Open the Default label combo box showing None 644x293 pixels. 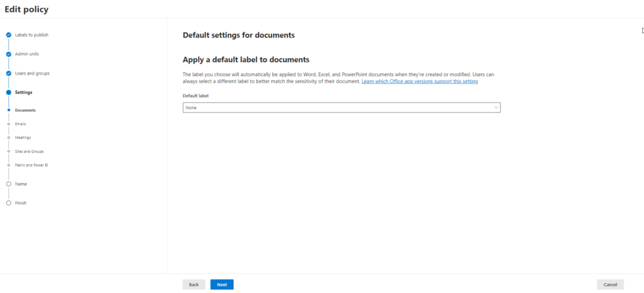click(x=341, y=108)
